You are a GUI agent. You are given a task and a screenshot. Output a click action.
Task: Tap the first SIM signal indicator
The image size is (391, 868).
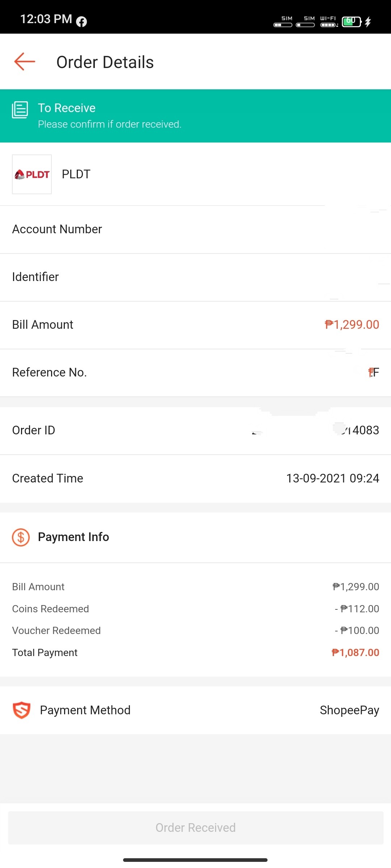(283, 22)
